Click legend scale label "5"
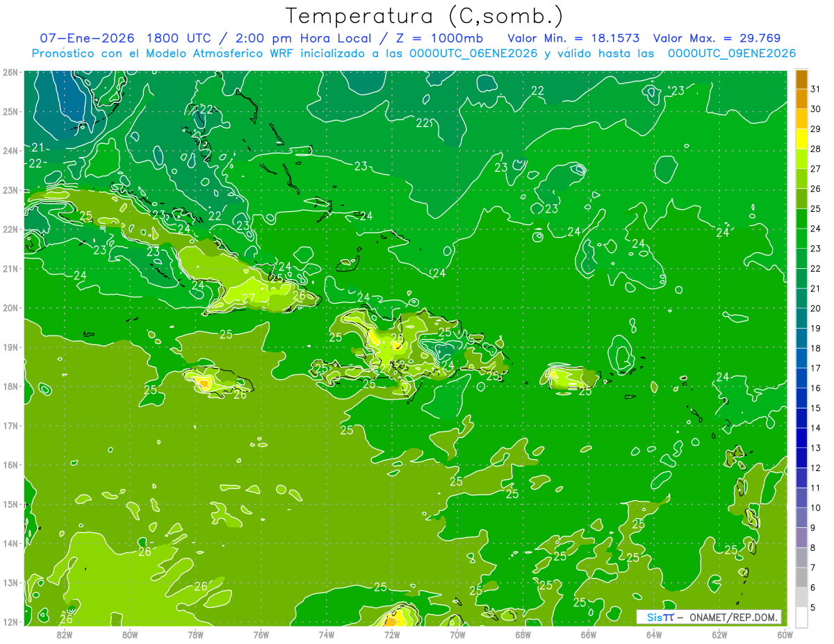834x644 pixels. [813, 607]
